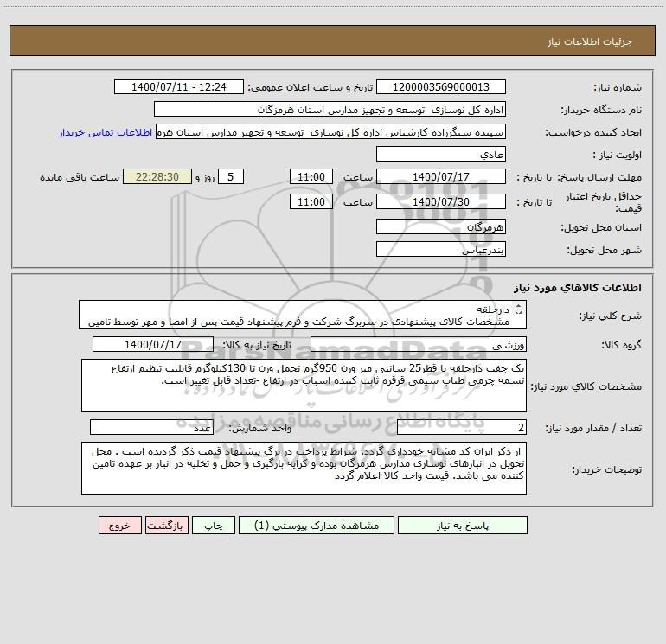Click the گروه کالا field showing ورزشی

click(419, 344)
